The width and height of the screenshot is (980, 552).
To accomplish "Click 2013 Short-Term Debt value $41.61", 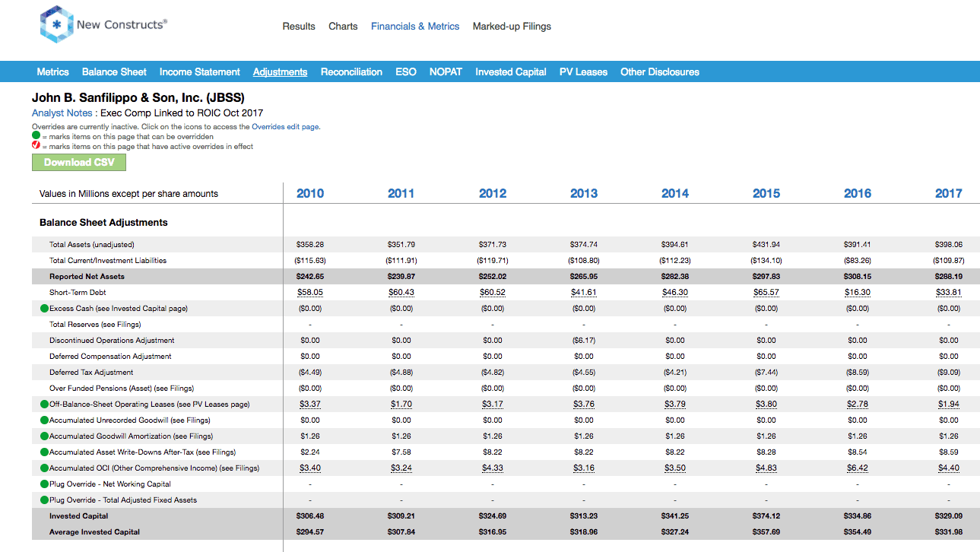I will pos(584,293).
